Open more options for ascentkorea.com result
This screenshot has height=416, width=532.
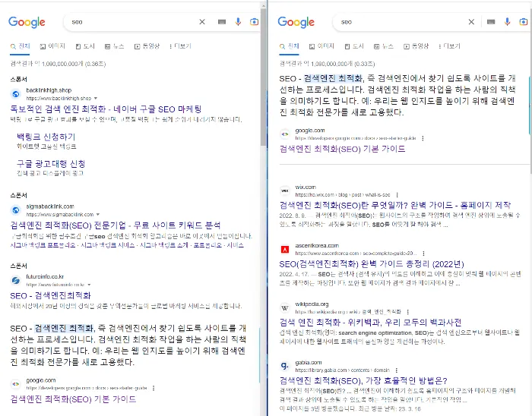(423, 254)
